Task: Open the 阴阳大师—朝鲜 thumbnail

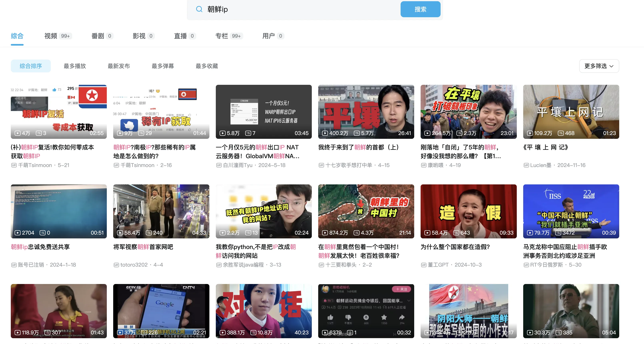Action: tap(468, 311)
